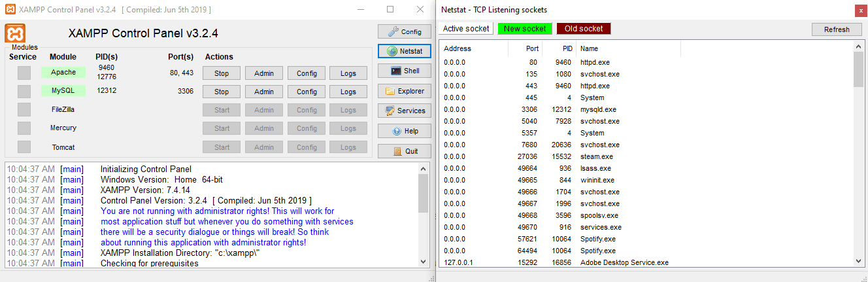Screen dimensions: 868x282
Task: Minimize the XAMPP Control Panel window
Action: point(359,10)
